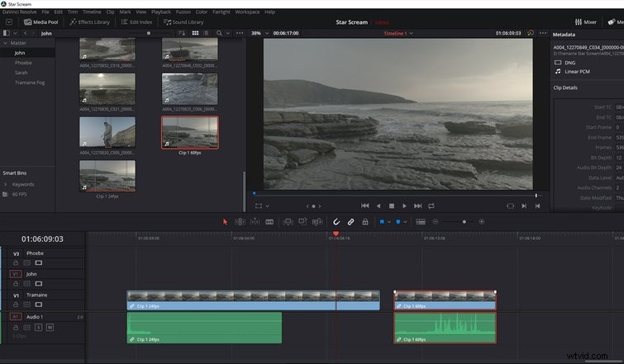Mute the Audio 1 track
Screen dimensions: 624x364
[50, 328]
